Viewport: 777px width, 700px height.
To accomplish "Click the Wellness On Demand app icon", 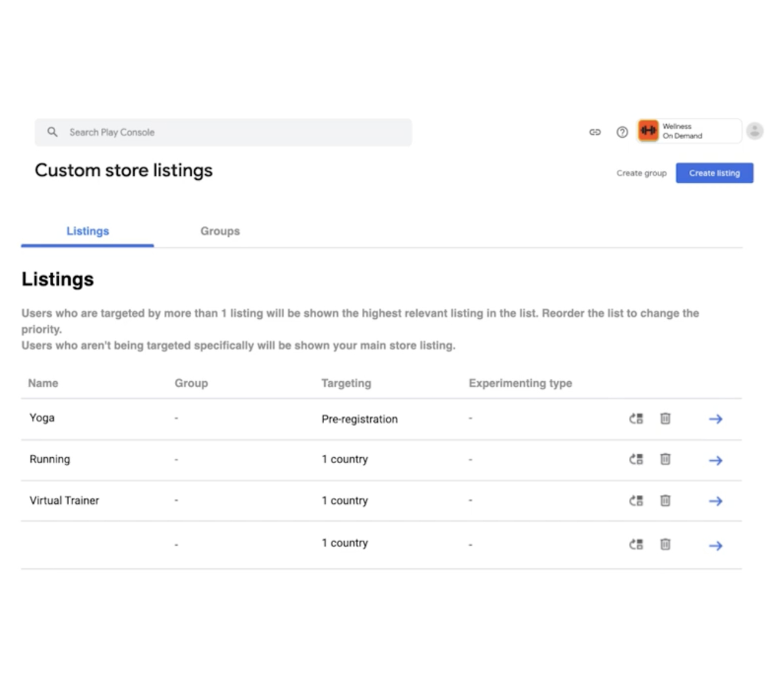I will [648, 131].
